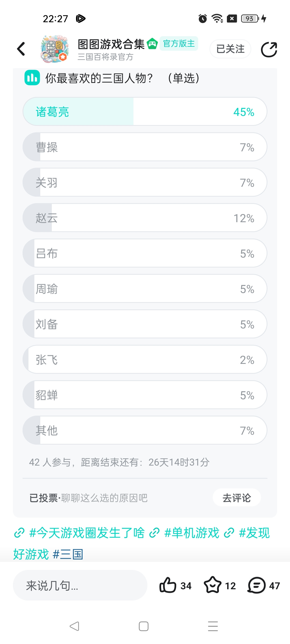Open the #单机游戏 hashtag link
The height and width of the screenshot is (644, 290).
click(x=185, y=533)
